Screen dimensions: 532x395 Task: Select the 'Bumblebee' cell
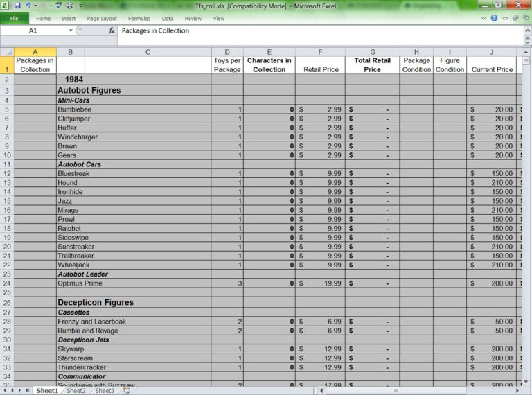134,109
